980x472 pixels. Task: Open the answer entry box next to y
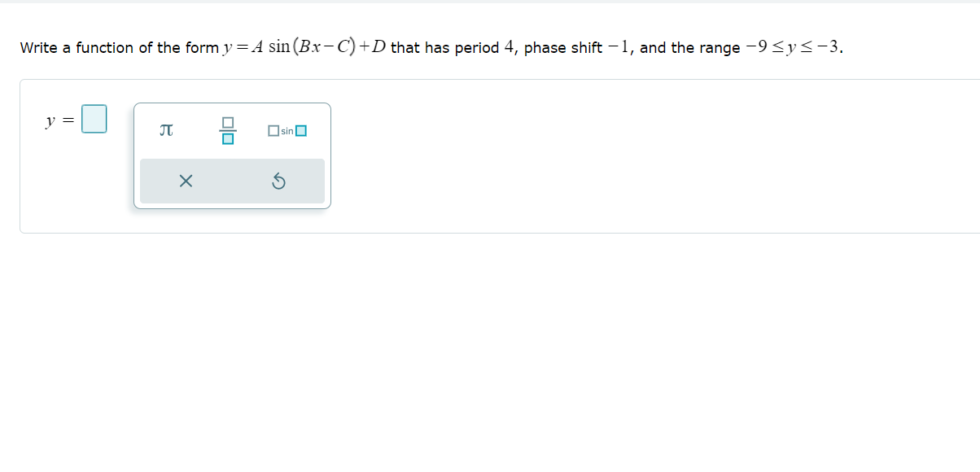pos(94,118)
